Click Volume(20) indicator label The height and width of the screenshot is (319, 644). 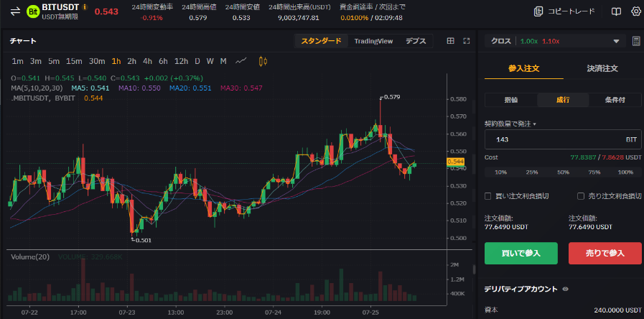tap(30, 257)
